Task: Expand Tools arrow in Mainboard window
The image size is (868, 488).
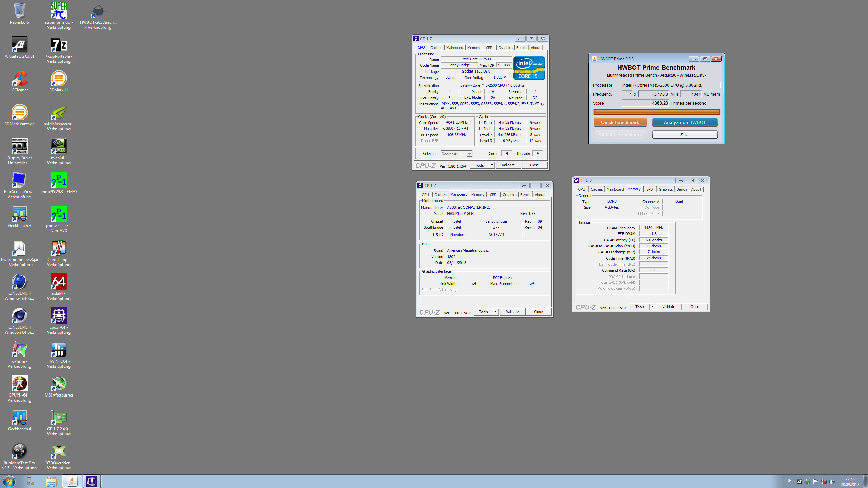Action: pyautogui.click(x=496, y=312)
